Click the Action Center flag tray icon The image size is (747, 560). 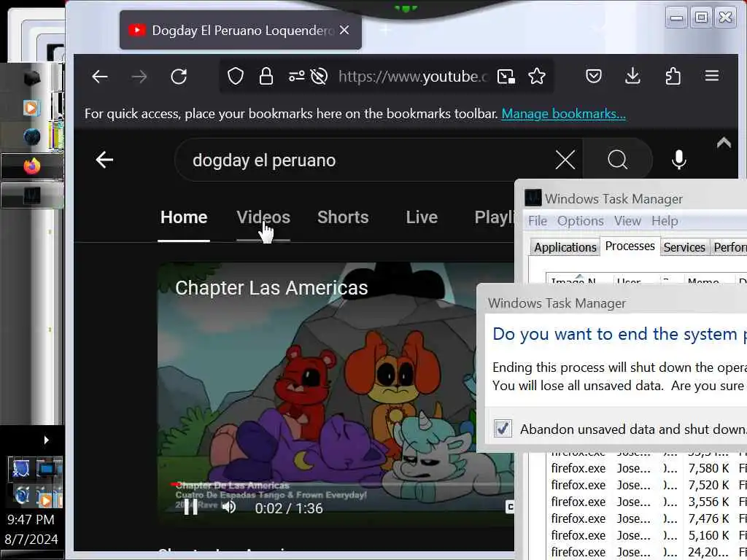(x=20, y=469)
